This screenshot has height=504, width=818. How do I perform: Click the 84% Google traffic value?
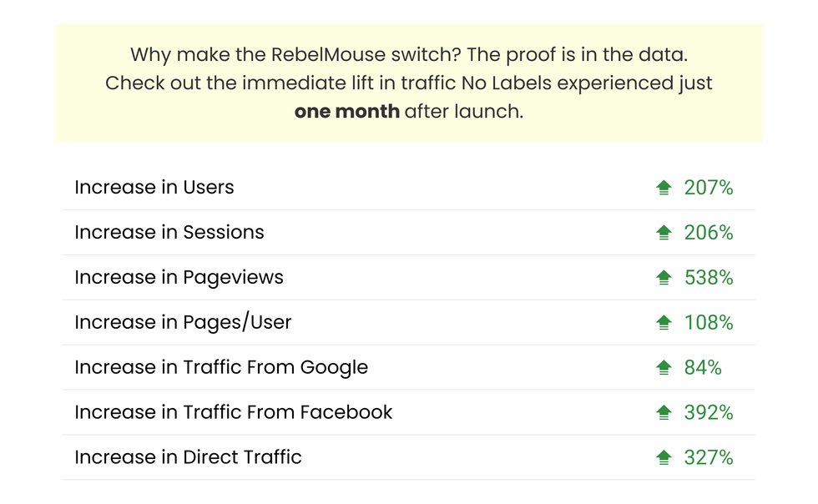tap(703, 368)
